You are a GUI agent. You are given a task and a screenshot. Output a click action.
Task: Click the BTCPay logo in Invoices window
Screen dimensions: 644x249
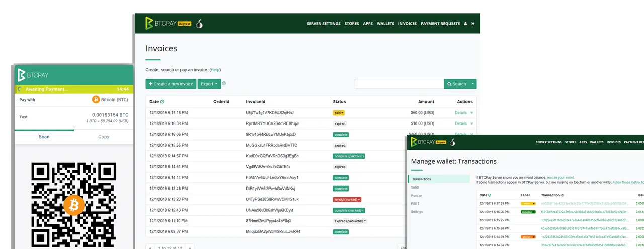pos(160,23)
